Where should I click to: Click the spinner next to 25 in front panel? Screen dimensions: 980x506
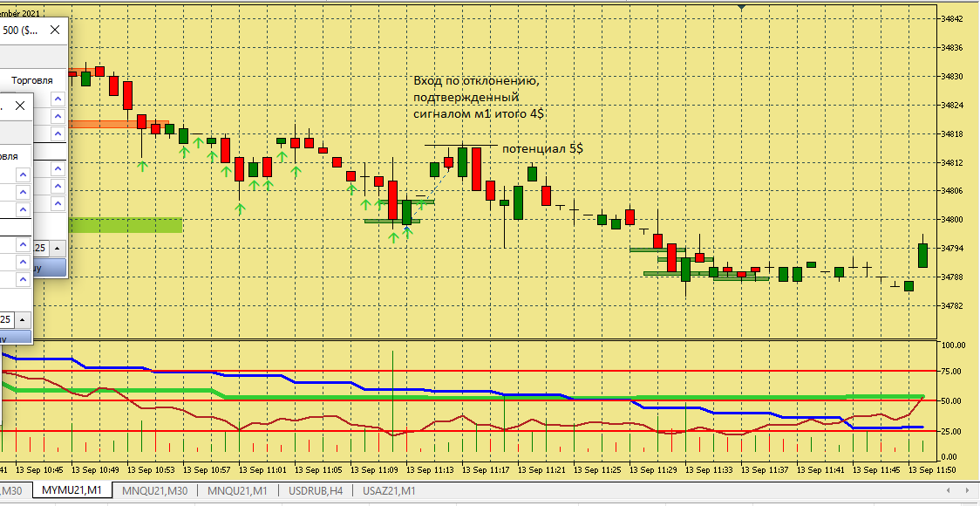pos(23,319)
